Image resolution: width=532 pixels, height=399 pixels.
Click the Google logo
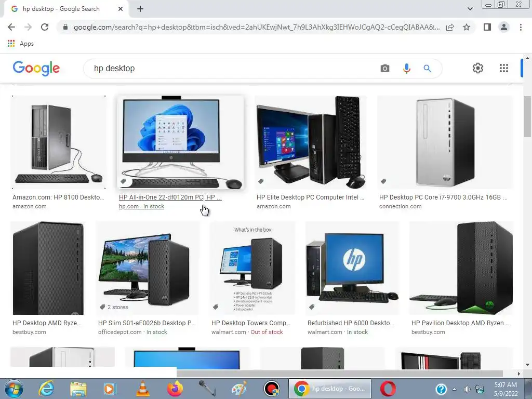tap(36, 68)
